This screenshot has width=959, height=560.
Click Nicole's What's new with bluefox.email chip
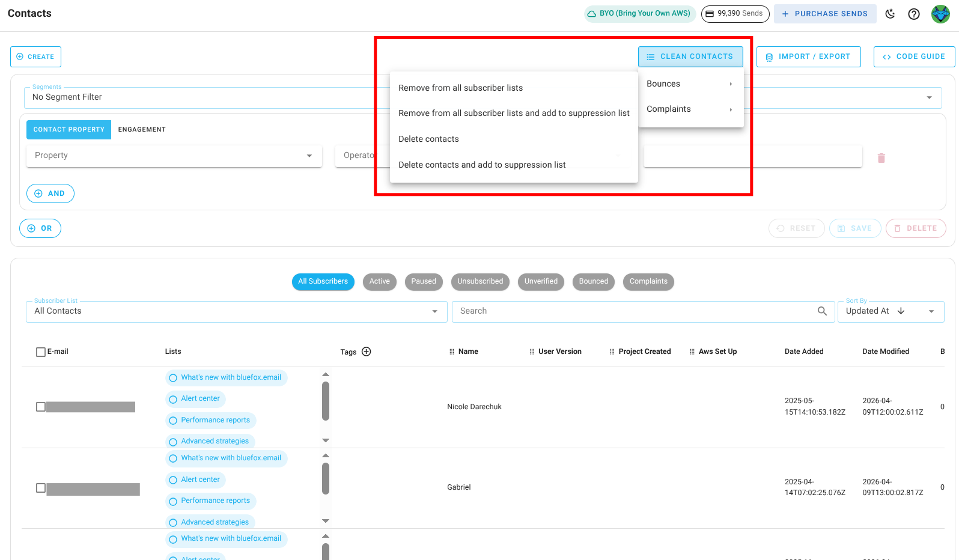click(x=227, y=378)
